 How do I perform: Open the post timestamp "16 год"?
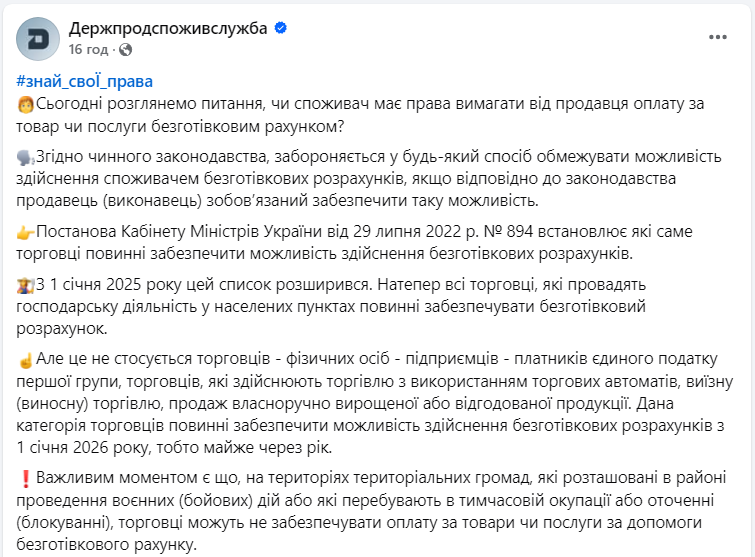(x=89, y=49)
